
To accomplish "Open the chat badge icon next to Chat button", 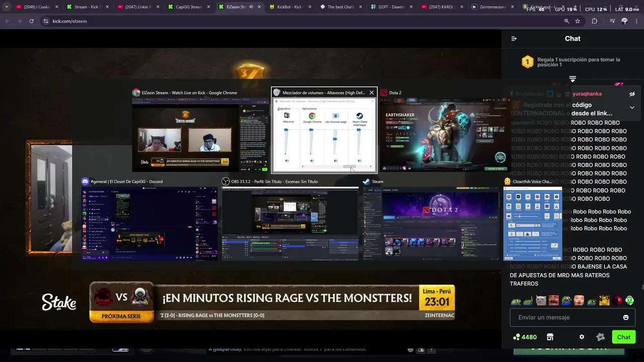I will [600, 337].
